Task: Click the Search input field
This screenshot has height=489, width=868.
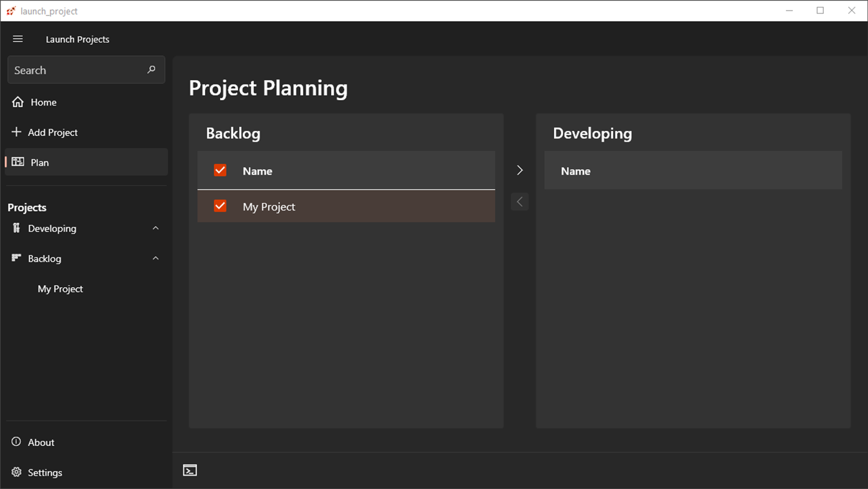Action: point(75,70)
